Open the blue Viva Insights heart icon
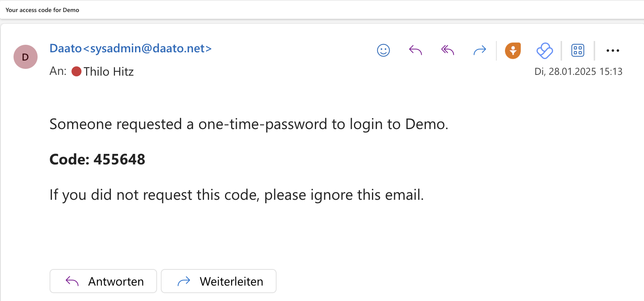 [544, 50]
